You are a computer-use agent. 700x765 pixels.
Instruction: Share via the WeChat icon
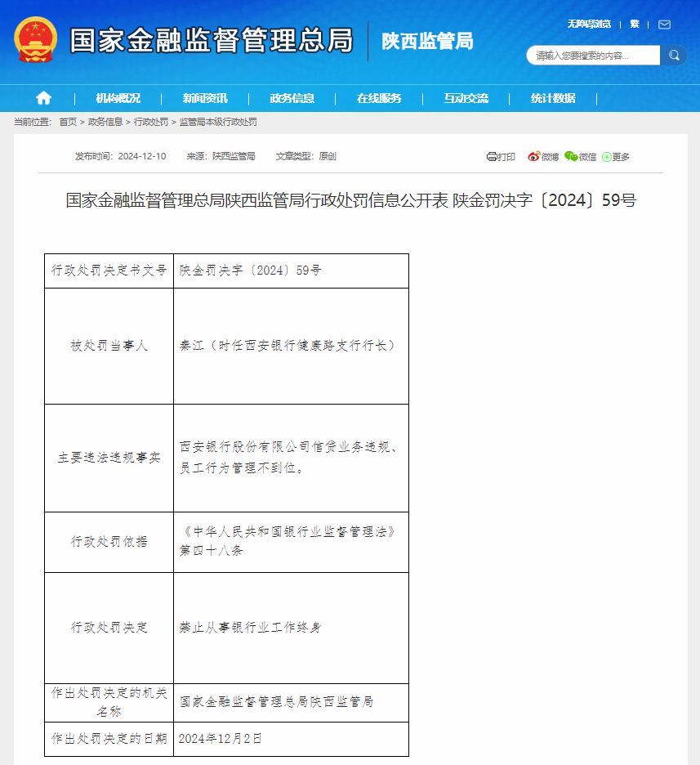pos(571,157)
